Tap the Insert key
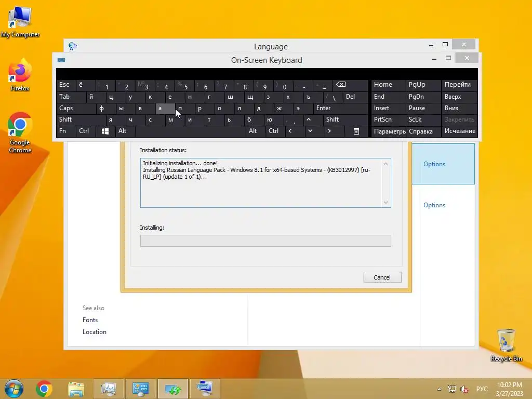Screen dimensions: 532x399 (389, 108)
